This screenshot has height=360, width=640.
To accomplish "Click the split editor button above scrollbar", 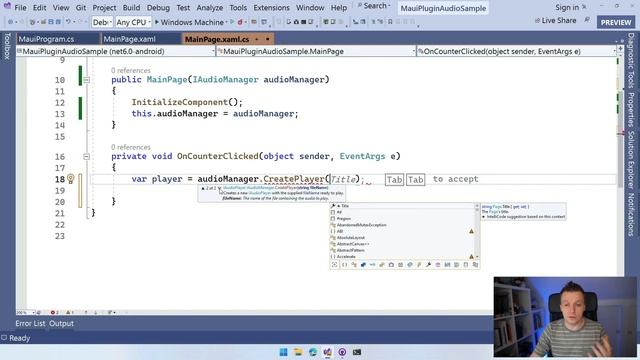I will coord(620,49).
